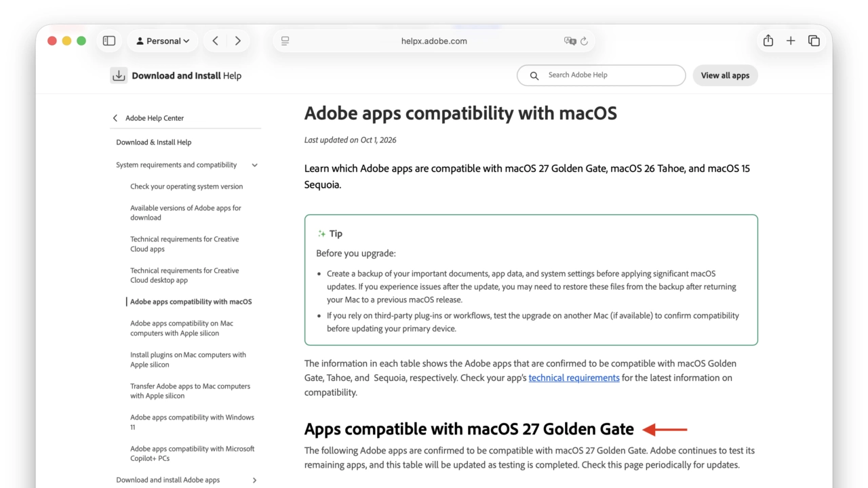Open Adobe Help Center link
This screenshot has height=488, width=868.
(x=155, y=118)
